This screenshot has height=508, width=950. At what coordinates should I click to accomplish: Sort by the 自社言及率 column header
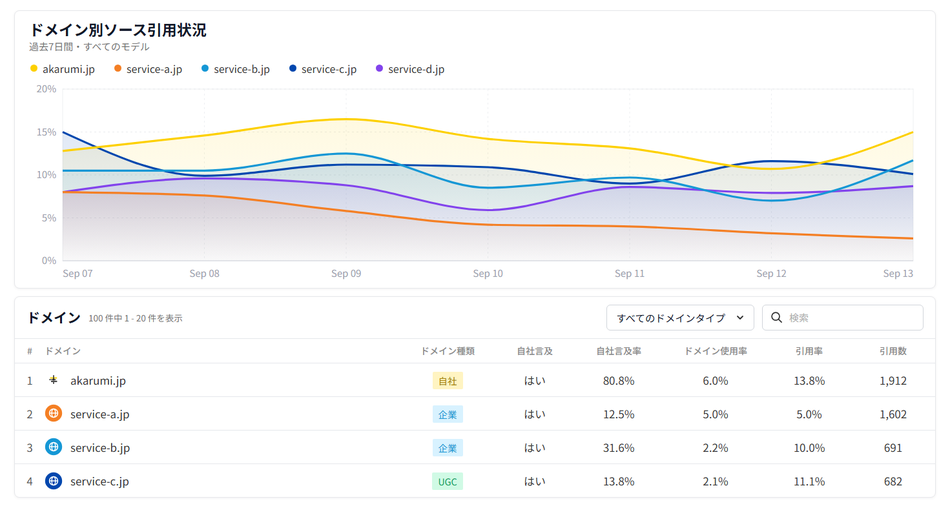(x=619, y=351)
